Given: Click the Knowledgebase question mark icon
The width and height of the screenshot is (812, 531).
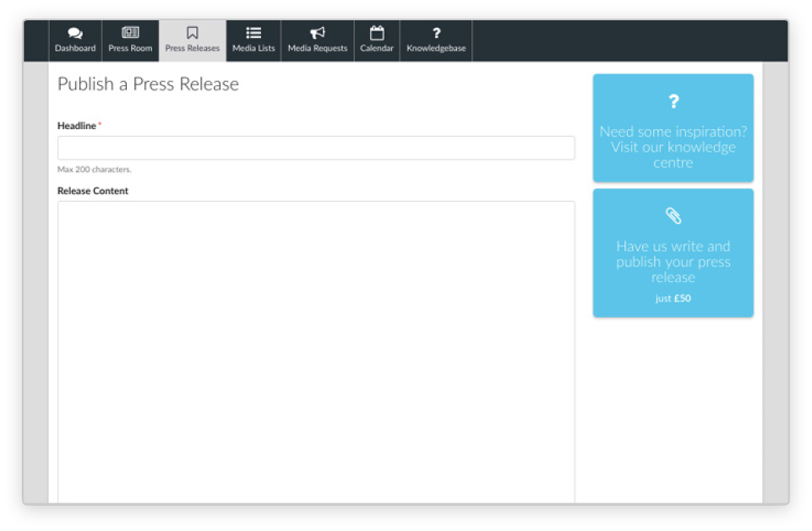Looking at the screenshot, I should pos(436,33).
